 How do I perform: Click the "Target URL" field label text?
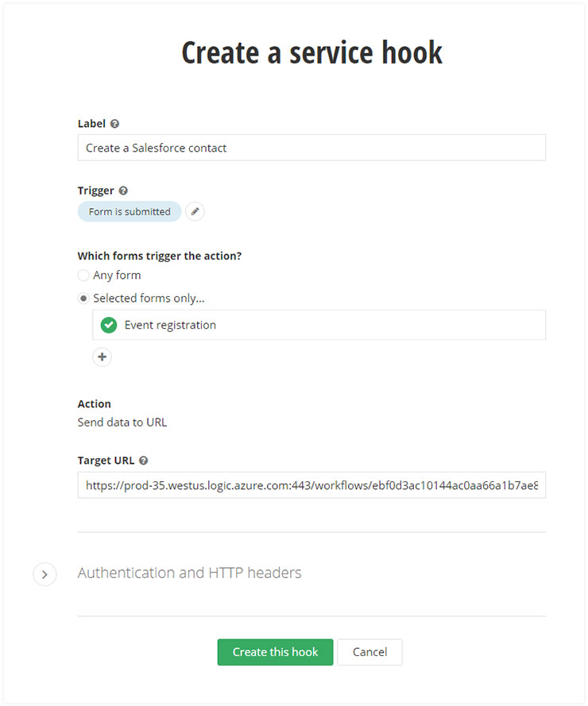coord(106,461)
